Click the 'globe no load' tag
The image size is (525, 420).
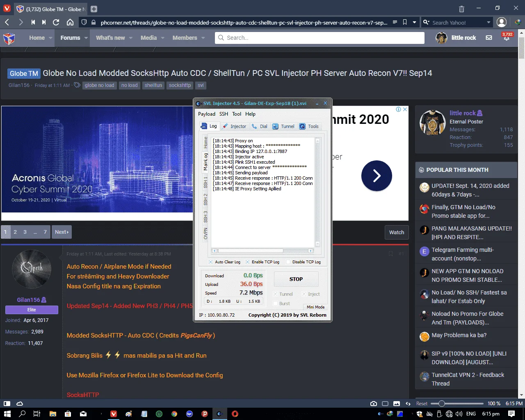[x=100, y=85]
